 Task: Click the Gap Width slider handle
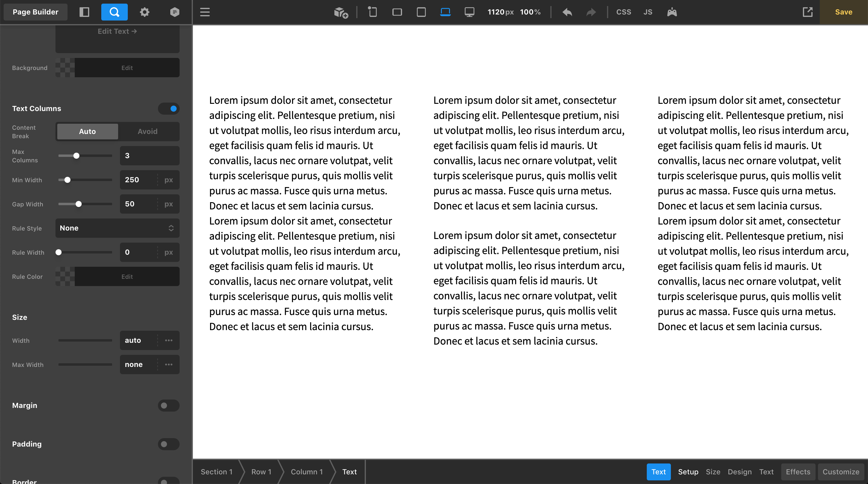tap(78, 204)
